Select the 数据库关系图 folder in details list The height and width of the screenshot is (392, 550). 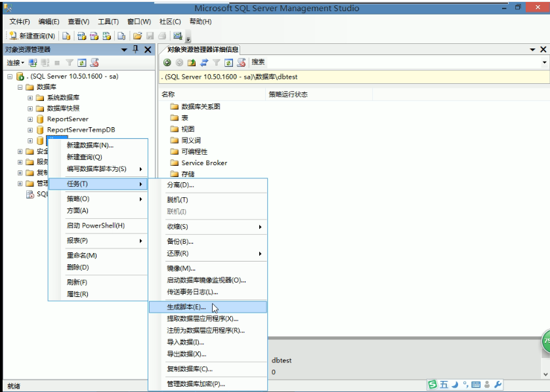[195, 106]
